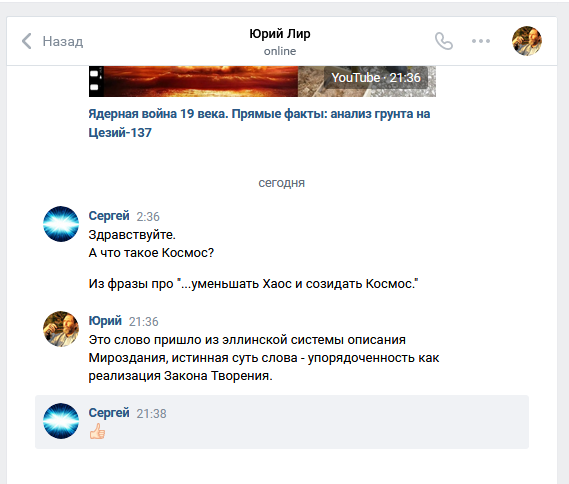Click Юрий's avatar next to his reply
Screen dimensions: 569x484
pyautogui.click(x=61, y=329)
